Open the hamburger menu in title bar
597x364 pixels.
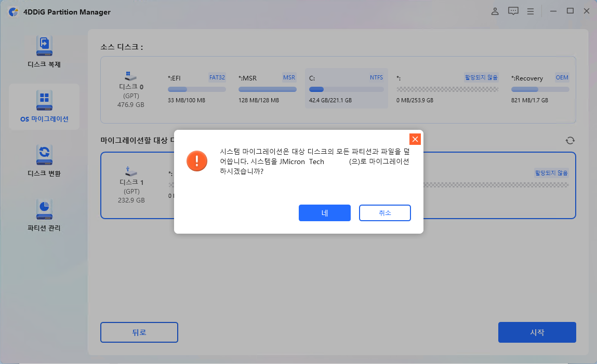pyautogui.click(x=530, y=11)
